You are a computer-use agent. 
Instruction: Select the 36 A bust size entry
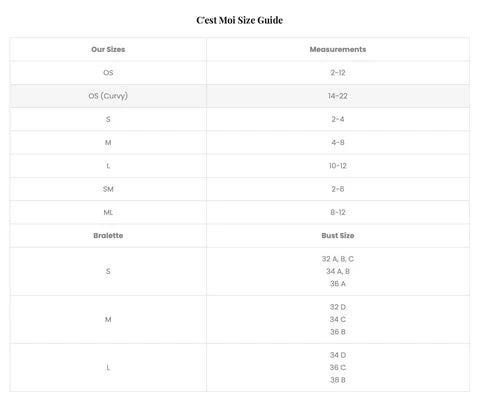click(338, 284)
